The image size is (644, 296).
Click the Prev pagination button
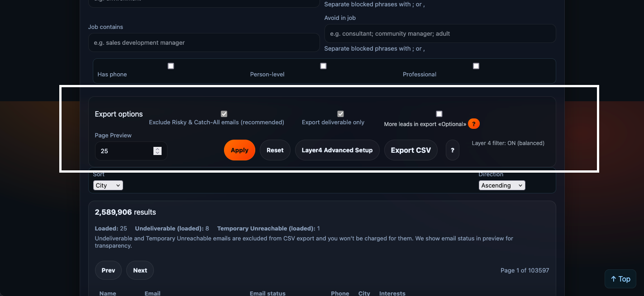108,270
